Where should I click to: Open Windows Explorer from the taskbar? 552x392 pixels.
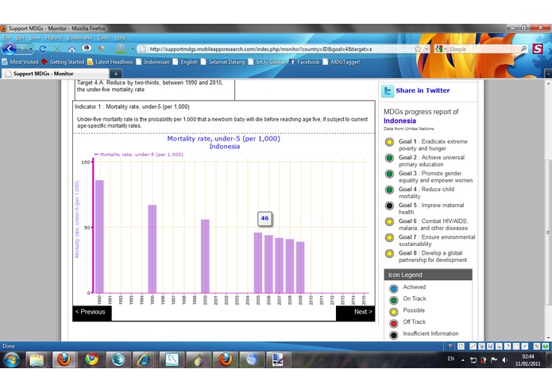point(37,359)
